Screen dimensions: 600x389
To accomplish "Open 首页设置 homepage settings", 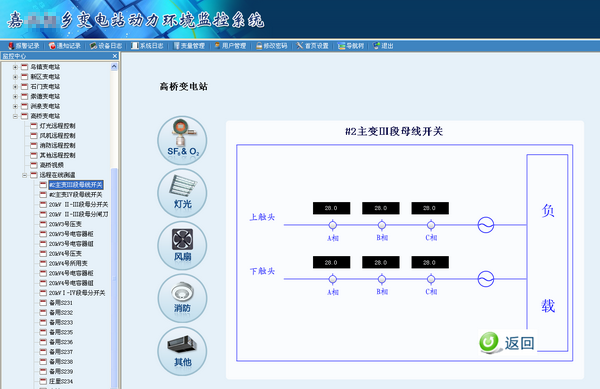I will tap(312, 46).
